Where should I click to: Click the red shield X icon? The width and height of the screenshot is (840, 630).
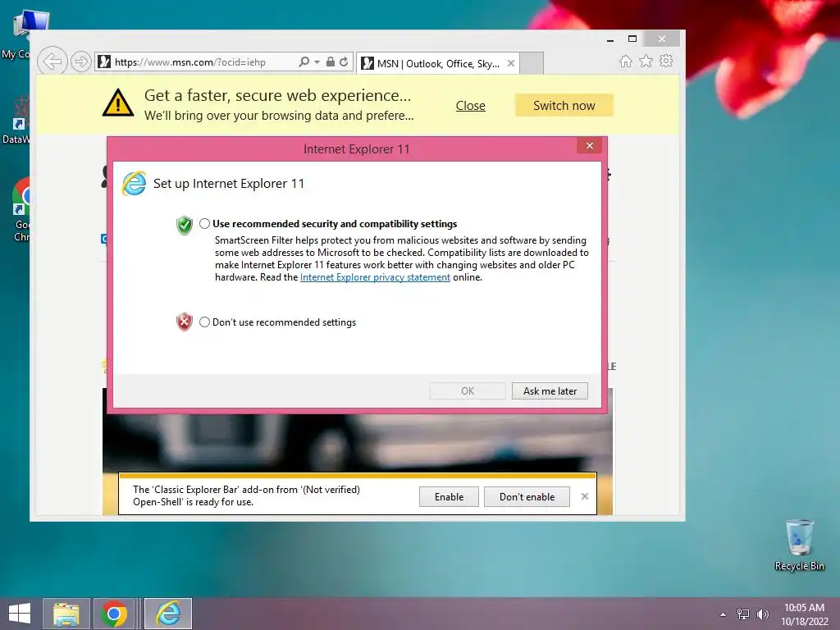(185, 322)
